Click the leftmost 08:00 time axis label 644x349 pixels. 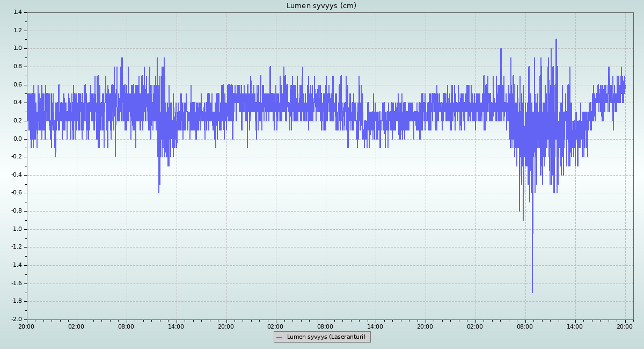(126, 326)
